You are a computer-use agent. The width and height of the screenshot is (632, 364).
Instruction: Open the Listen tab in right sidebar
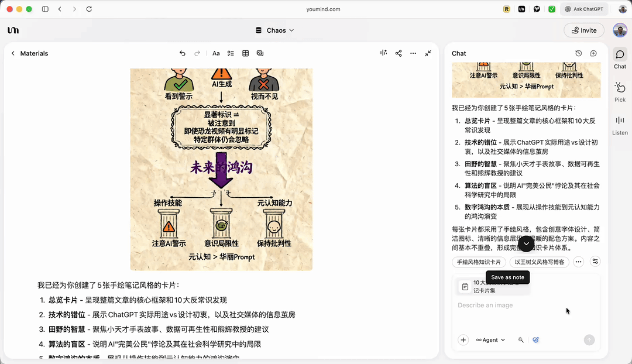(620, 125)
